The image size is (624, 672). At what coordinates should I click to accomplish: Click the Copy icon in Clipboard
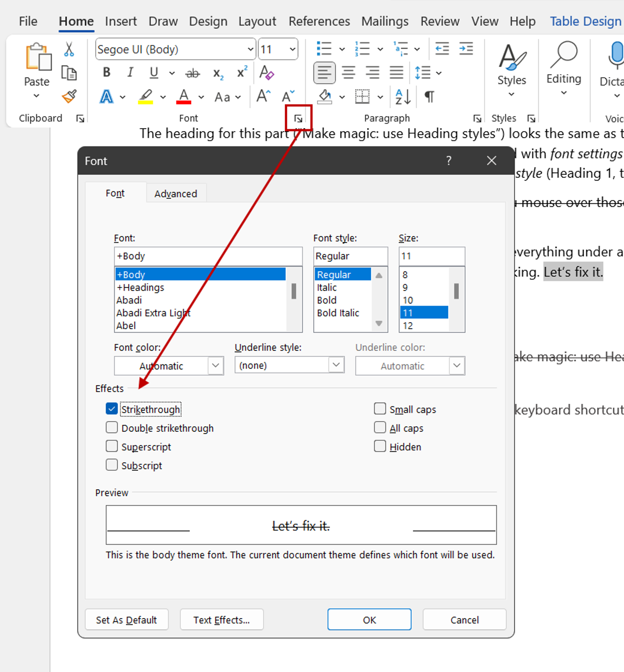(x=69, y=73)
